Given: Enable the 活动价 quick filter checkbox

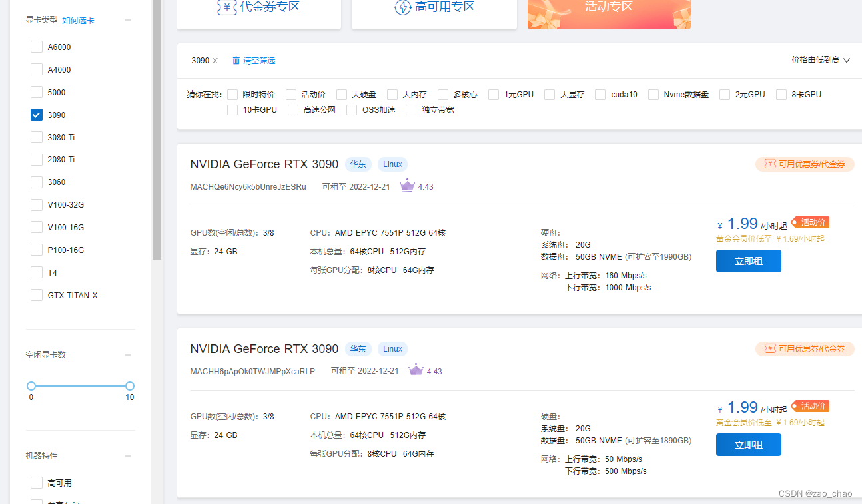Looking at the screenshot, I should click(x=291, y=95).
